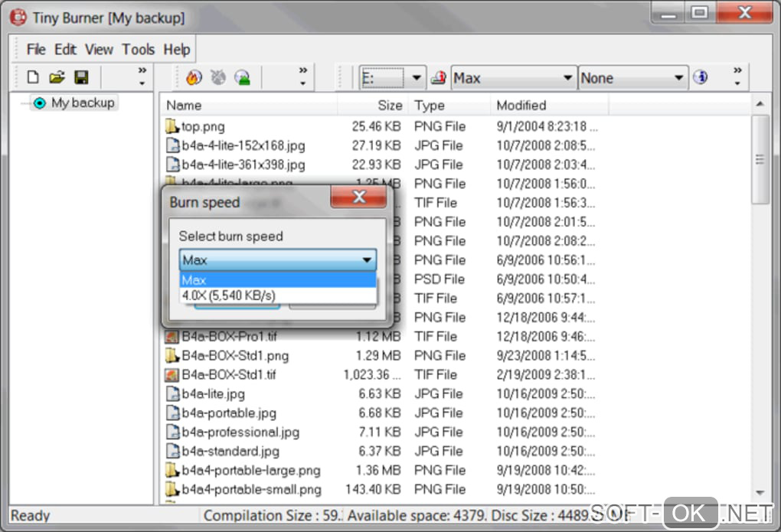Open the Select burn speed combo box
Viewport: 781px width, 532px height.
(x=278, y=260)
